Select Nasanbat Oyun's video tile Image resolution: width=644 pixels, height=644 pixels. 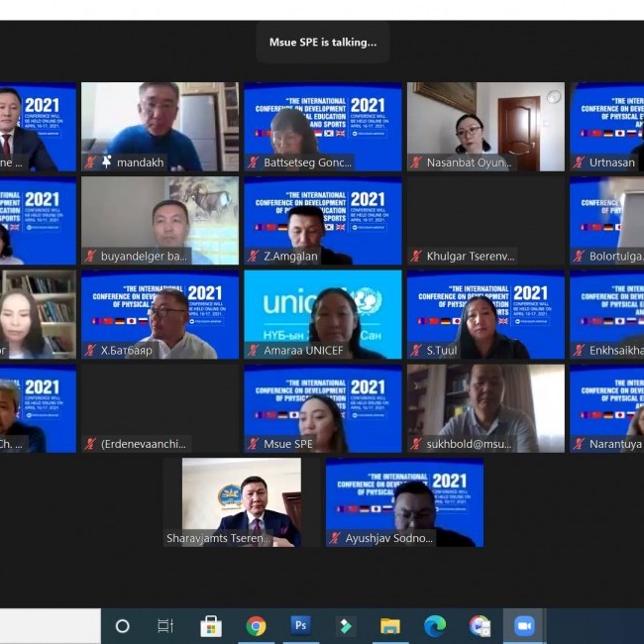485,127
